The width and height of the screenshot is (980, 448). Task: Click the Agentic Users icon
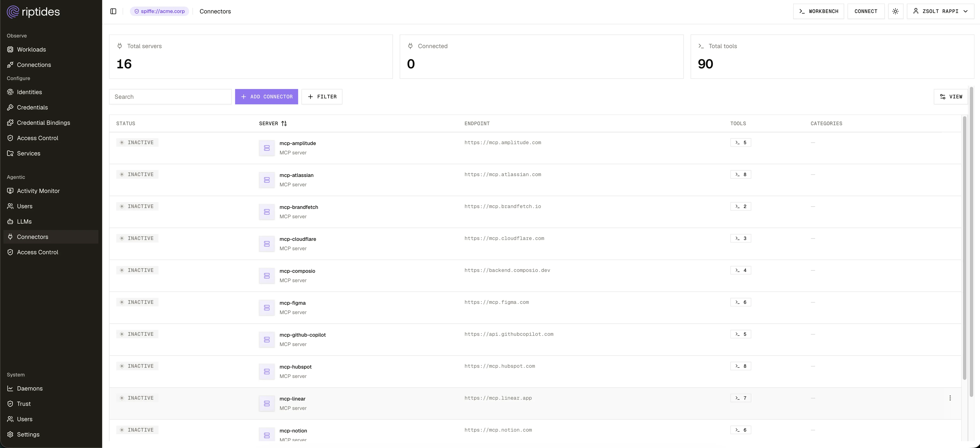tap(10, 206)
